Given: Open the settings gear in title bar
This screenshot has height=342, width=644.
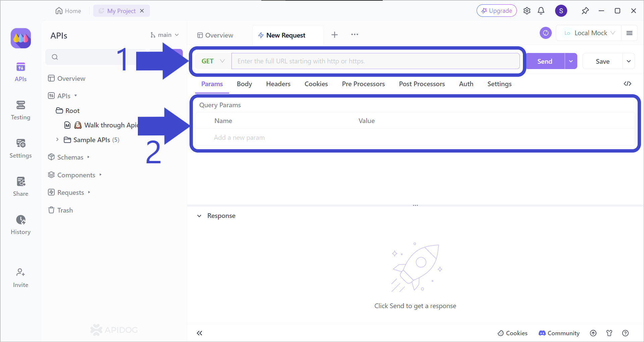Looking at the screenshot, I should tap(527, 11).
